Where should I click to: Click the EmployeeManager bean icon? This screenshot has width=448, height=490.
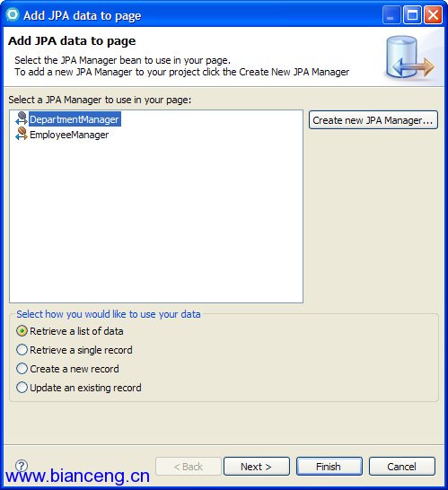coord(22,135)
